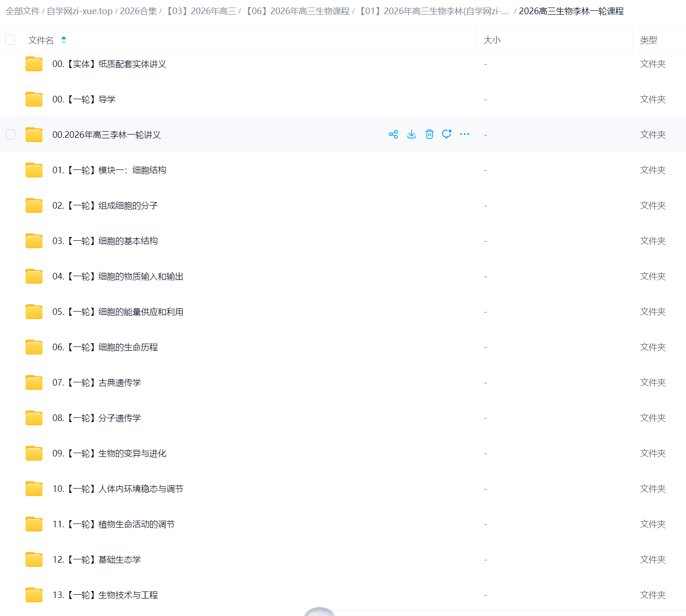Toggle the select-all checkbox in header
Viewport: 686px width, 616px height.
(10, 40)
